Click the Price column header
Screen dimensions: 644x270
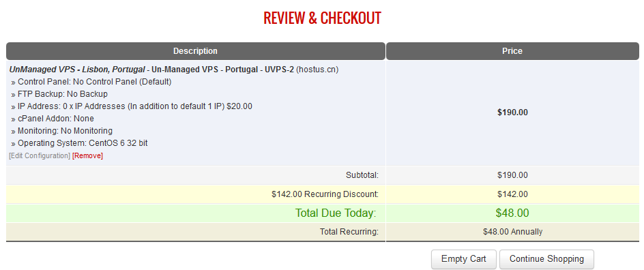pos(512,51)
